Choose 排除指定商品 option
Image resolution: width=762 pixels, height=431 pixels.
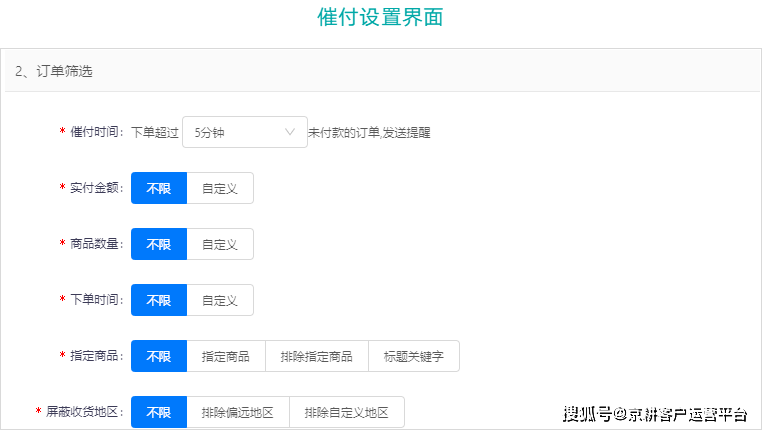pyautogui.click(x=317, y=356)
